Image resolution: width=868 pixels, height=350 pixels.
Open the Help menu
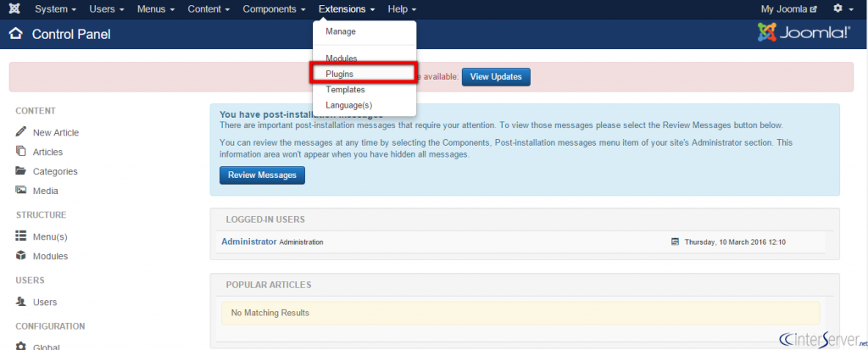pos(402,9)
